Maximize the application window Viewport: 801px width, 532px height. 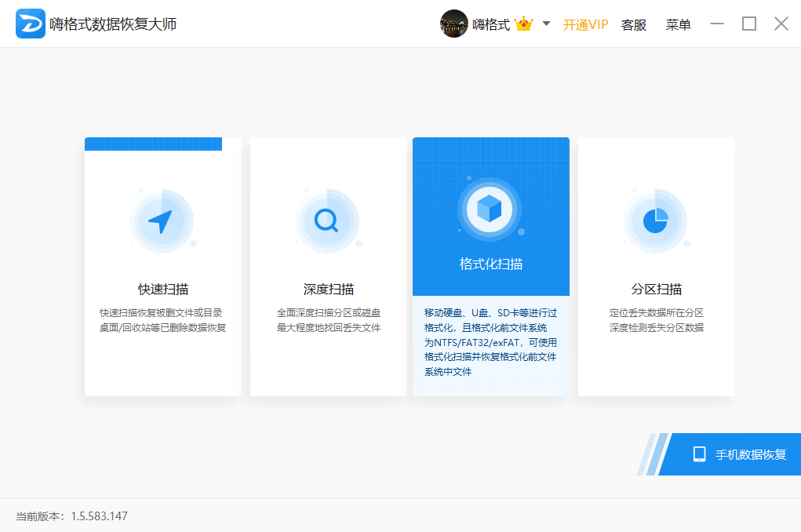749,24
